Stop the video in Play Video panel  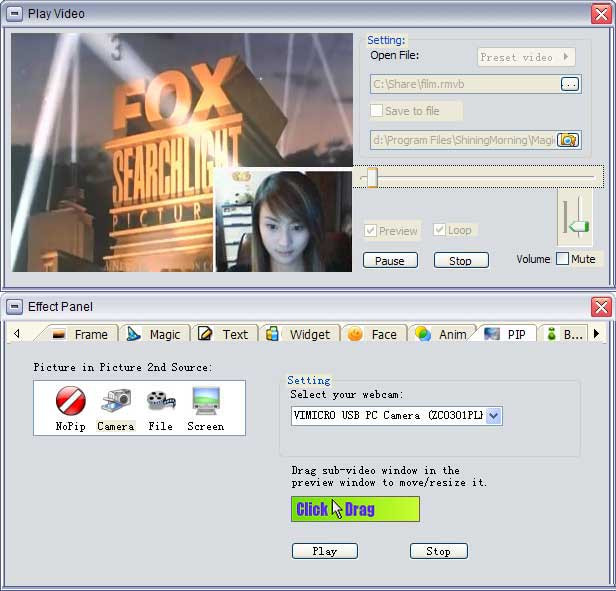tap(461, 261)
